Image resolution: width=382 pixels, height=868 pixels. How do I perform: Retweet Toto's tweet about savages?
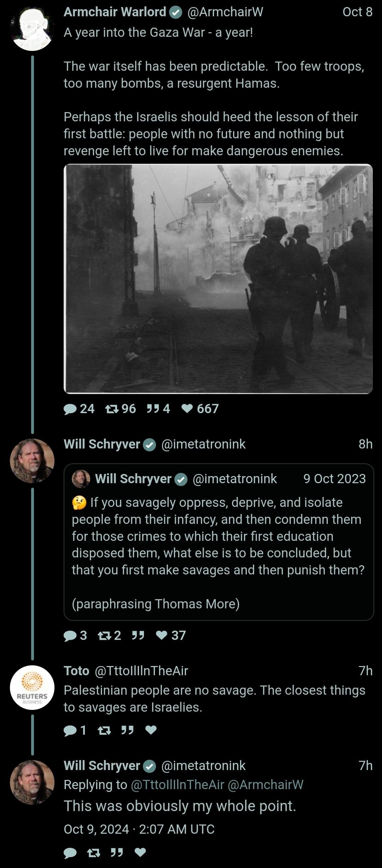[x=104, y=730]
